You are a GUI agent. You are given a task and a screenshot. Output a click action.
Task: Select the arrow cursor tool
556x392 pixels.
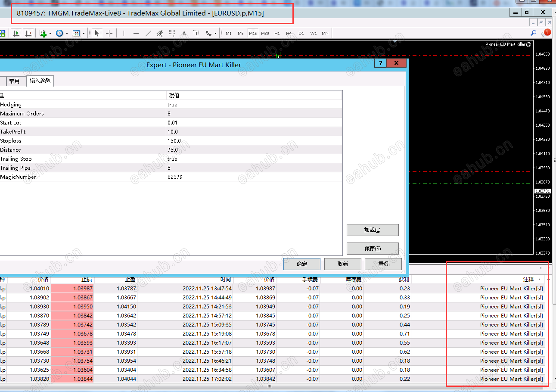pos(97,33)
